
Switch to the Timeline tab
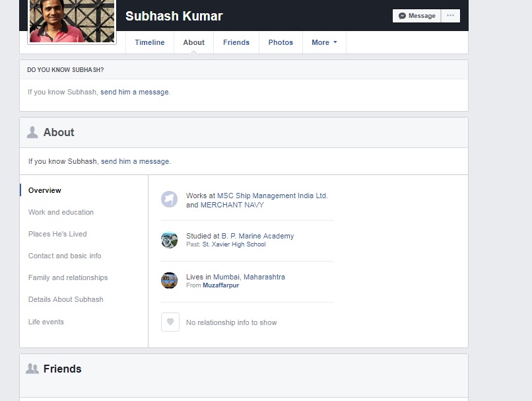150,42
